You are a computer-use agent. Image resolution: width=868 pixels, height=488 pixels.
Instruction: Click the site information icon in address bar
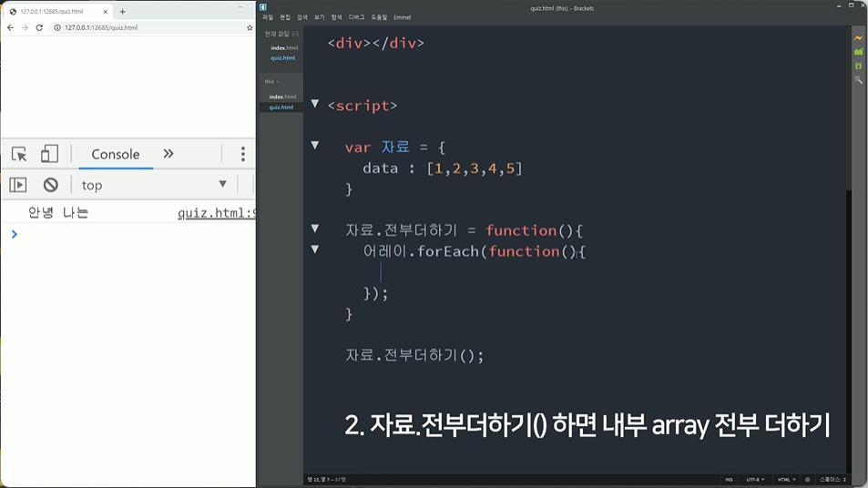click(x=56, y=27)
